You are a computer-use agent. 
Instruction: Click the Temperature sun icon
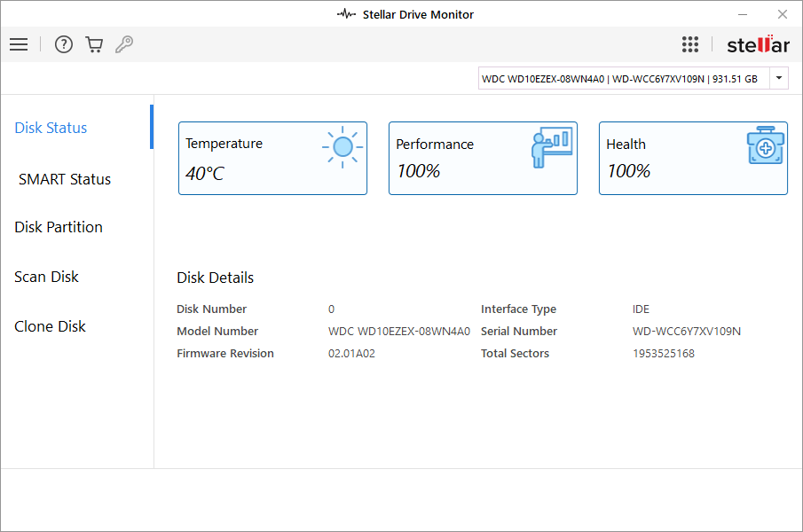point(342,147)
